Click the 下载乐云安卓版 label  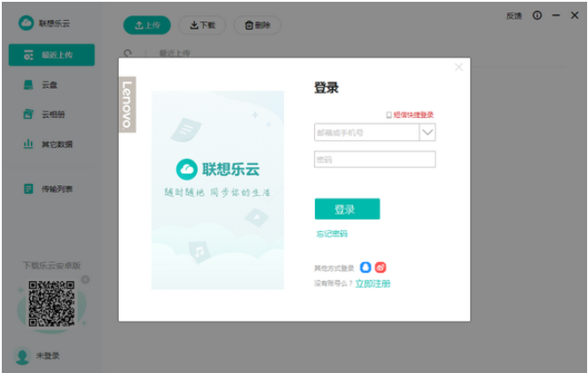point(51,266)
